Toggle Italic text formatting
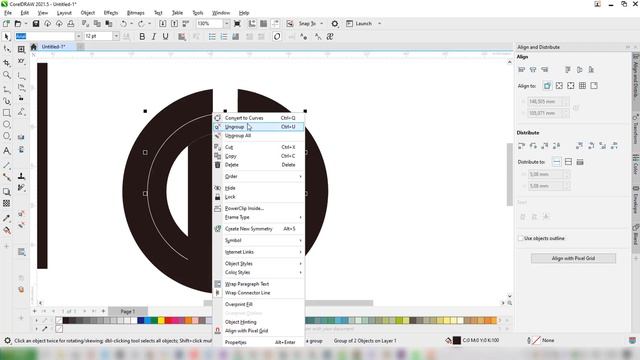 pos(154,37)
